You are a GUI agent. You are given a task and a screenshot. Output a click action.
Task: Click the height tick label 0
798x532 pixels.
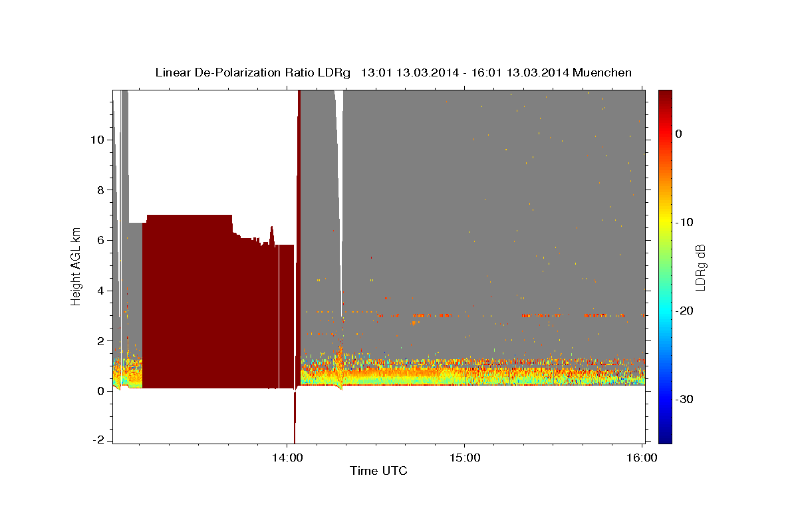pyautogui.click(x=101, y=391)
